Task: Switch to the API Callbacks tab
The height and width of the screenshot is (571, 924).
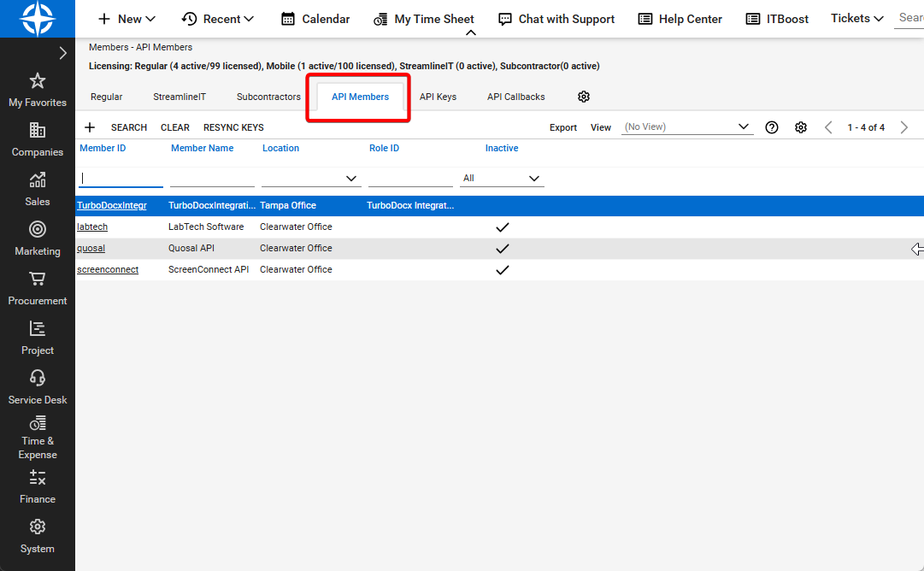Action: [x=516, y=97]
